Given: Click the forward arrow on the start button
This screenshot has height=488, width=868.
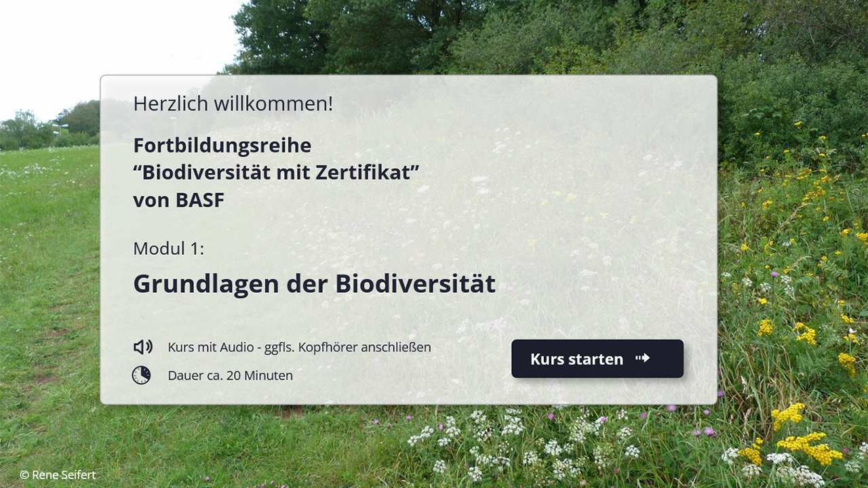Looking at the screenshot, I should [642, 359].
